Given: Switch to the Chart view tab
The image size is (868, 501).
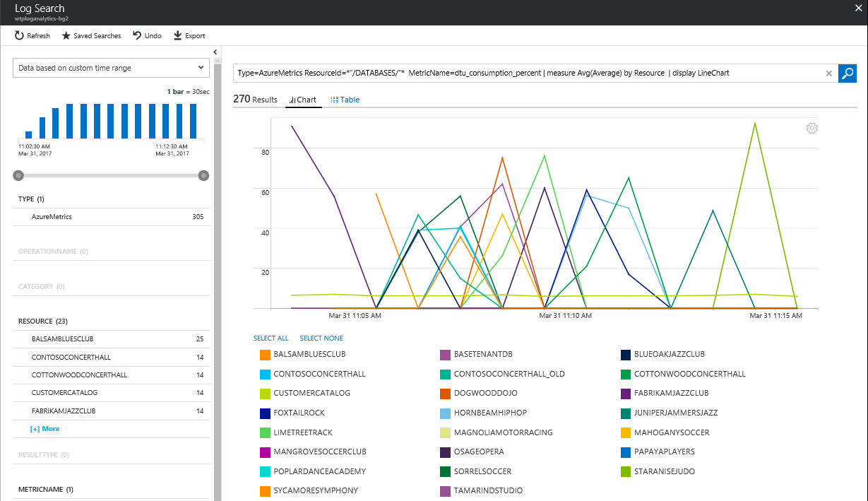Looking at the screenshot, I should pos(304,100).
